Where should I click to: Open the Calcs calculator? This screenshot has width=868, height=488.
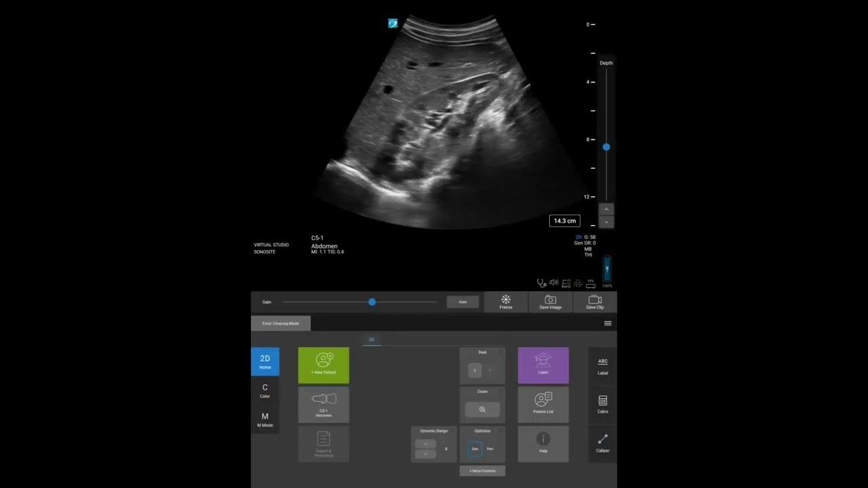pos(603,405)
